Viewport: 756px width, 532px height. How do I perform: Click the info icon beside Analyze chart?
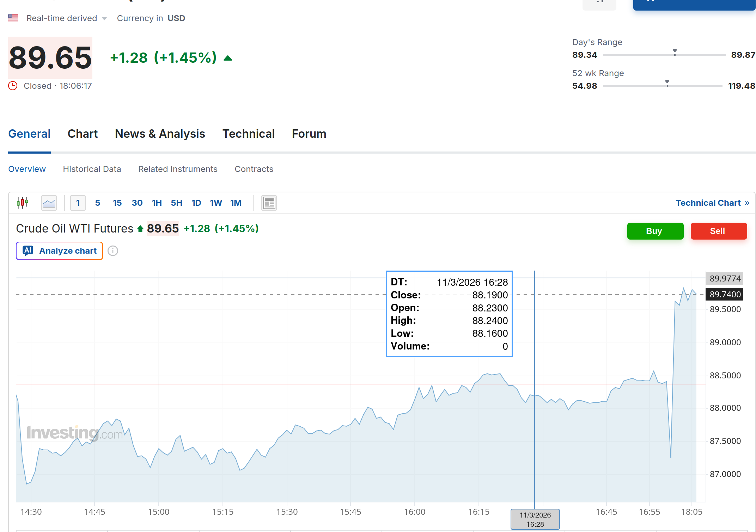(x=113, y=251)
